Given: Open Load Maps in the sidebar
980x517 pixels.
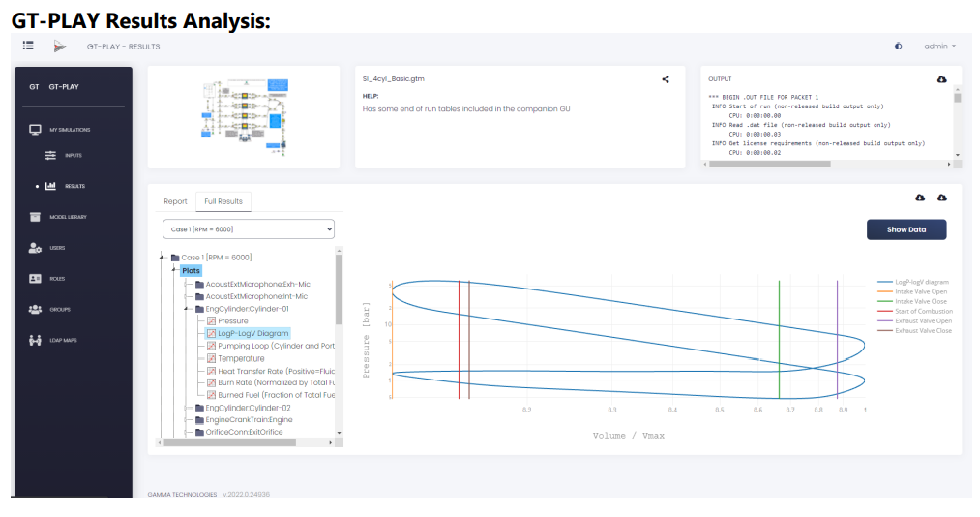Looking at the screenshot, I should (53, 340).
